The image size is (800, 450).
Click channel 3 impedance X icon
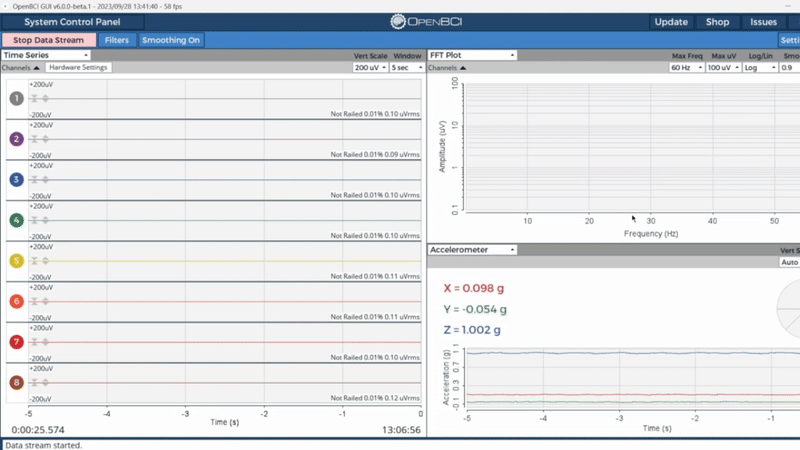point(34,180)
